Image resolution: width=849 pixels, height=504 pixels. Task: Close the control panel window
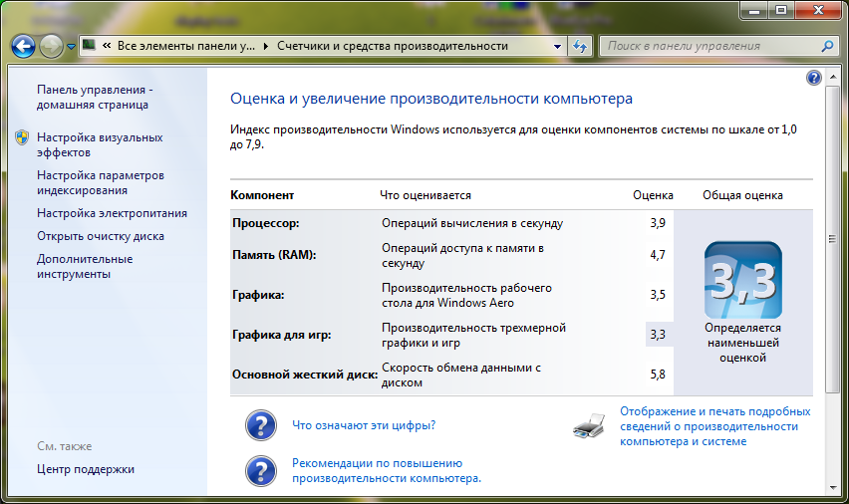tap(818, 11)
